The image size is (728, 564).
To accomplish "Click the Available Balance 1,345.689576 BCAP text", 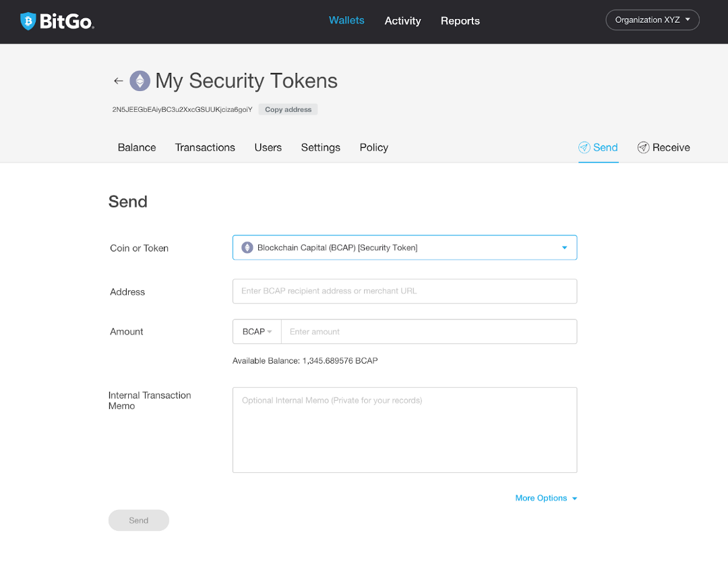I will coord(305,360).
